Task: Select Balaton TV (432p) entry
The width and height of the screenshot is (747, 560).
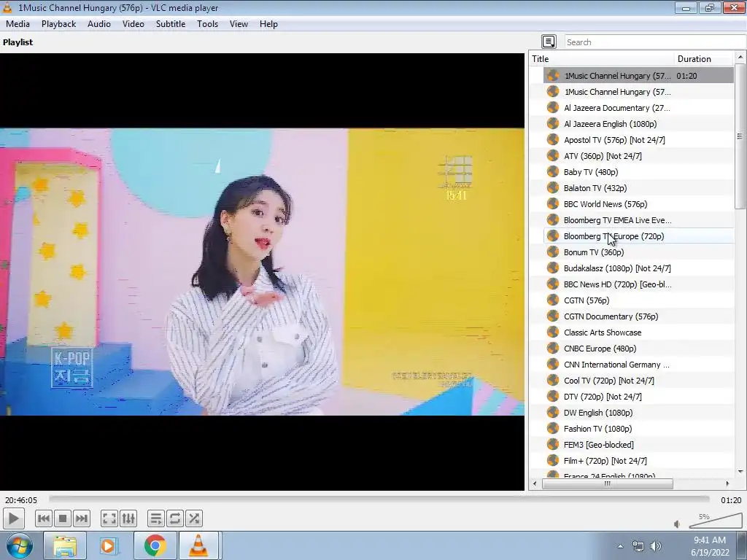Action: 638,188
